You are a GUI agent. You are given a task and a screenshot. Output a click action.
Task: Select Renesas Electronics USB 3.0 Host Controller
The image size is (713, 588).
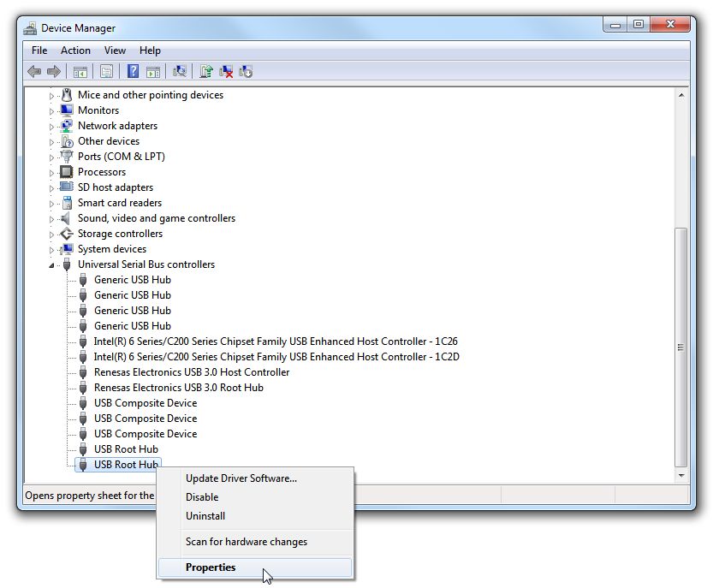(x=192, y=372)
